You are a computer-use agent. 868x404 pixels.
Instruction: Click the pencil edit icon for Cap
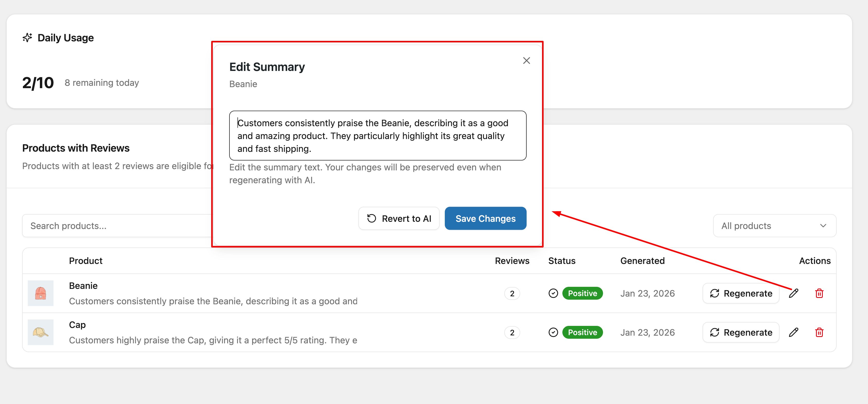794,332
